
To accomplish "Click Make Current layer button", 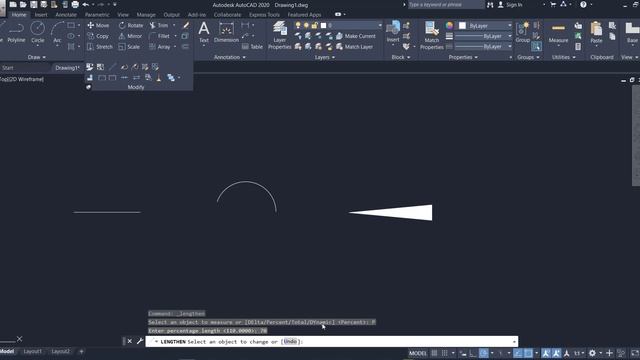I will click(x=356, y=36).
